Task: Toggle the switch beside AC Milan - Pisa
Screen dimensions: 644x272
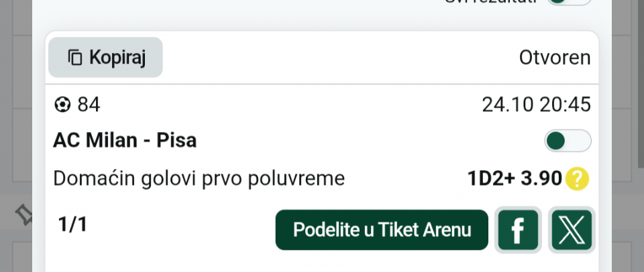Action: (568, 141)
